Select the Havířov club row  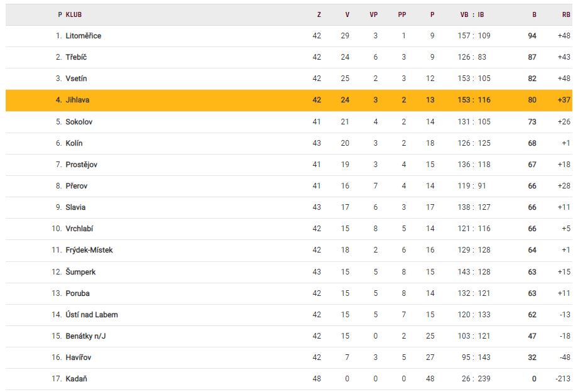click(79, 357)
